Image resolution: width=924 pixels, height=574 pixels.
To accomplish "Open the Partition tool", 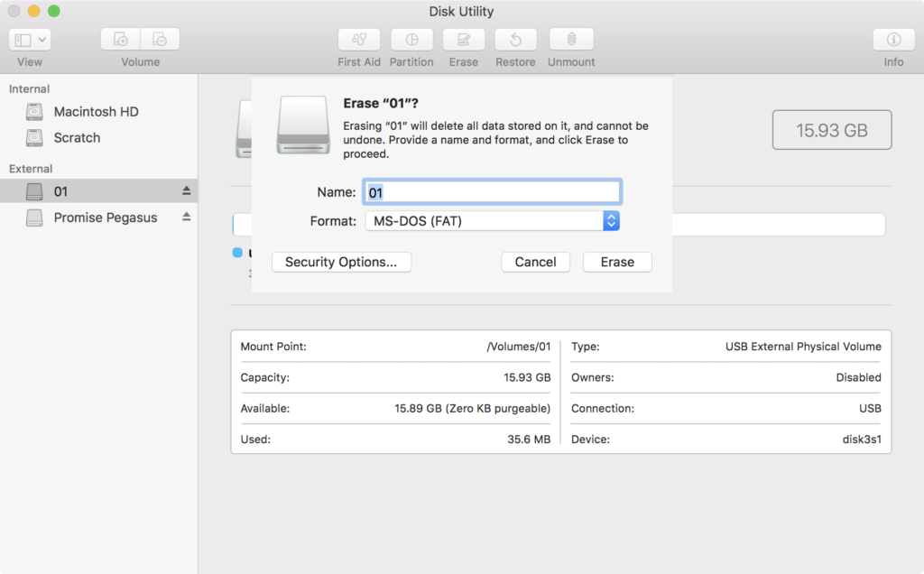I will coord(411,40).
